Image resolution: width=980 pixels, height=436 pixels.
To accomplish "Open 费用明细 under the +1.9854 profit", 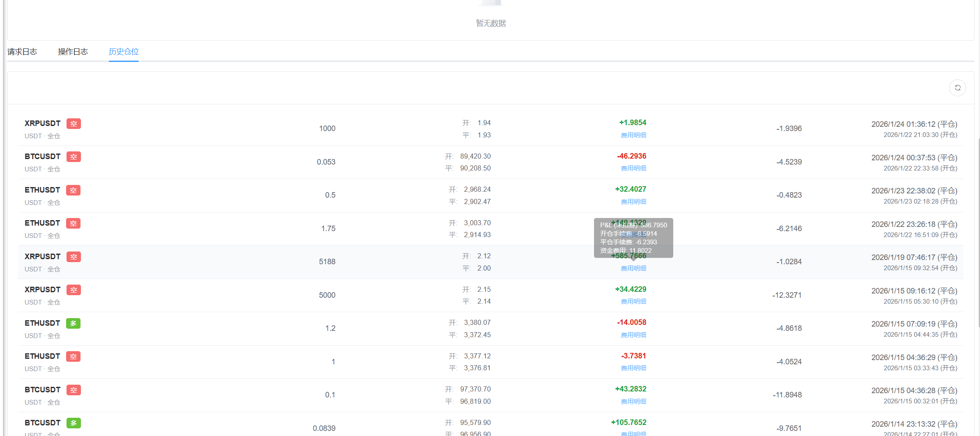I will (x=633, y=135).
